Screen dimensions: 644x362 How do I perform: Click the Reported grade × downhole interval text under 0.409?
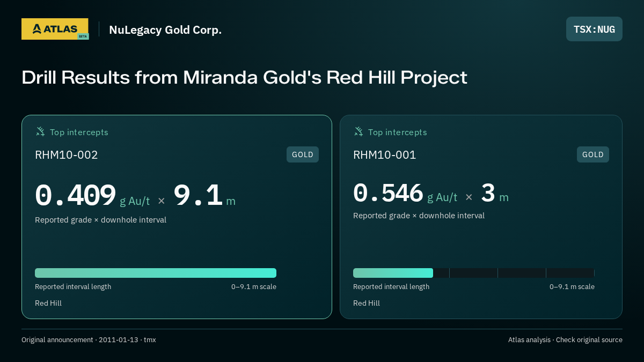click(x=100, y=220)
